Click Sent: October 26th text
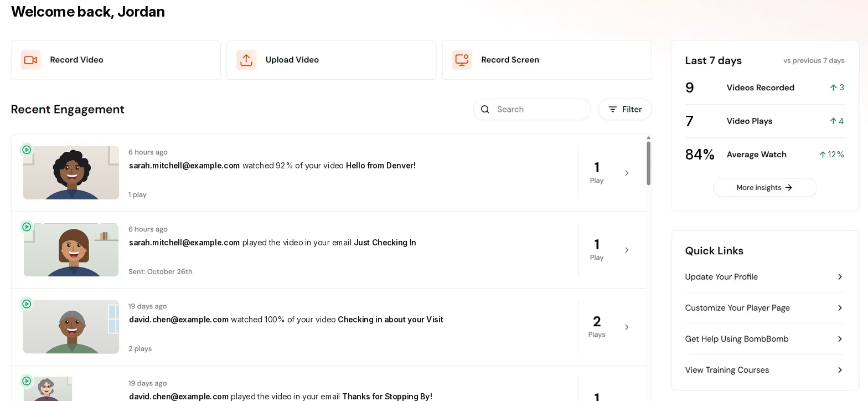Image resolution: width=868 pixels, height=401 pixels. [x=161, y=272]
